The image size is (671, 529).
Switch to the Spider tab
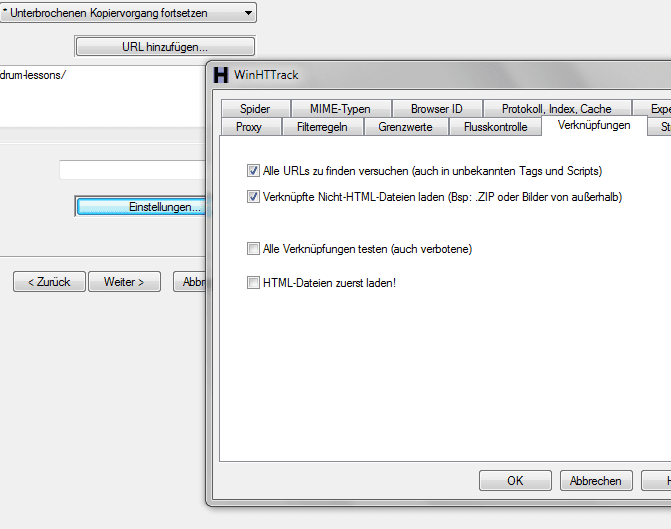pyautogui.click(x=255, y=109)
